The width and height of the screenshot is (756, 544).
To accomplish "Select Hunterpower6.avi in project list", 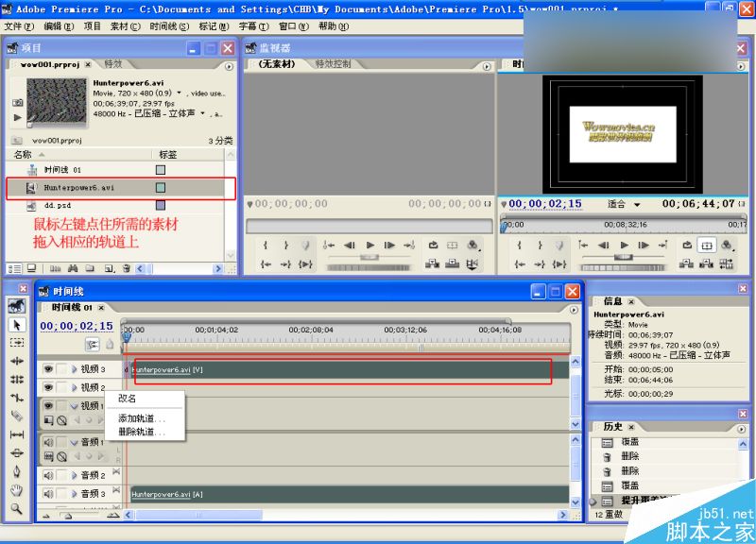I will click(115, 188).
